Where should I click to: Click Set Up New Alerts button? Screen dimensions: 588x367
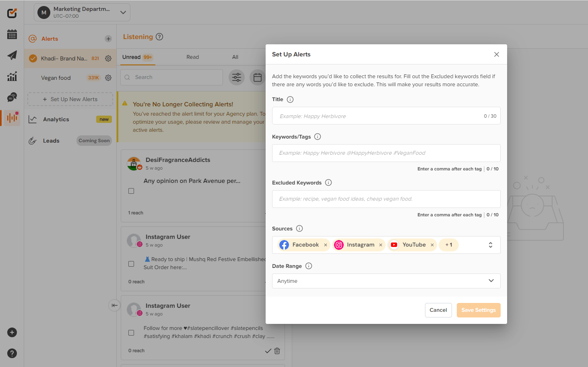[x=70, y=99]
